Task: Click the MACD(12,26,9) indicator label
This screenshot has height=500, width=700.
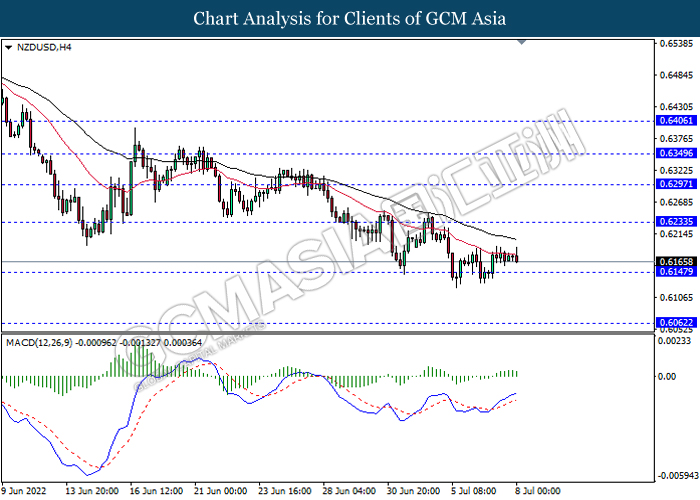Action: click(x=39, y=342)
